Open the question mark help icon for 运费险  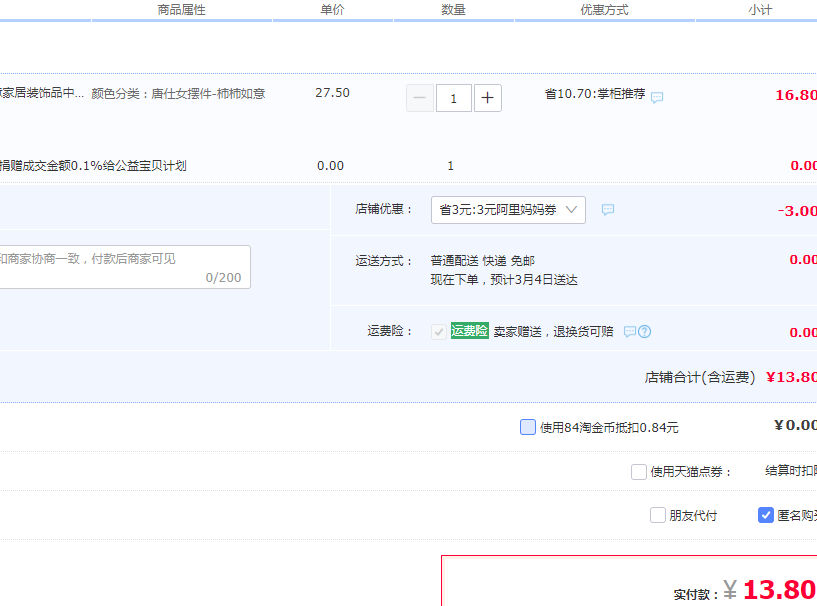645,331
